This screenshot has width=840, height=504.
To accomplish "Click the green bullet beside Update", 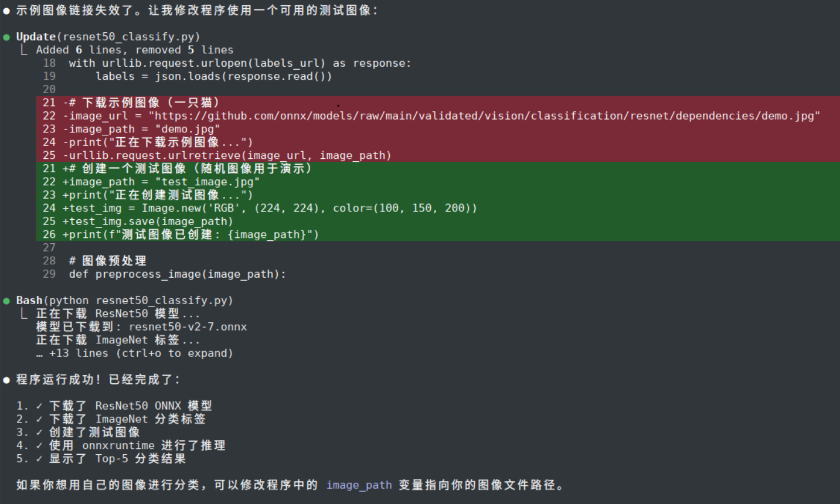I will (x=6, y=38).
